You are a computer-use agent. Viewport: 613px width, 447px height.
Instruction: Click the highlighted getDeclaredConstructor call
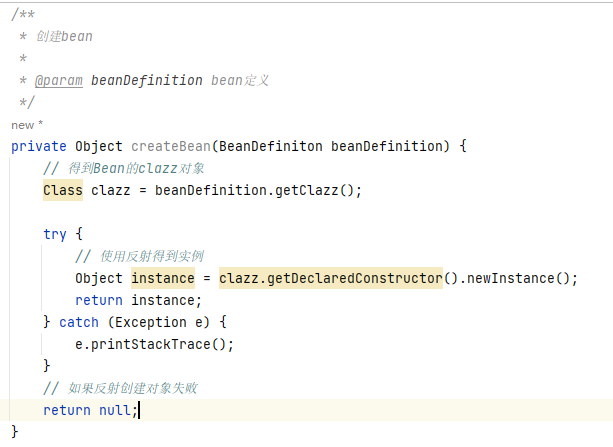(330, 278)
